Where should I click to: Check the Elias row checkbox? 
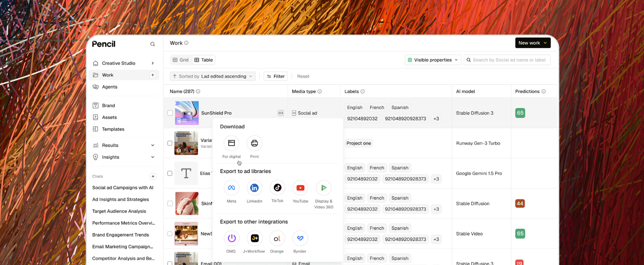point(170,173)
